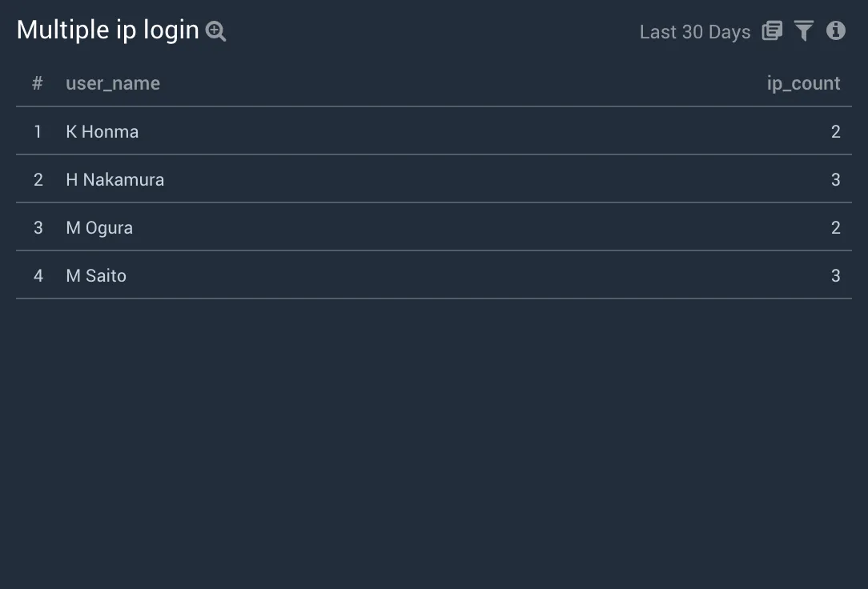Open the info icon in header

coord(836,30)
